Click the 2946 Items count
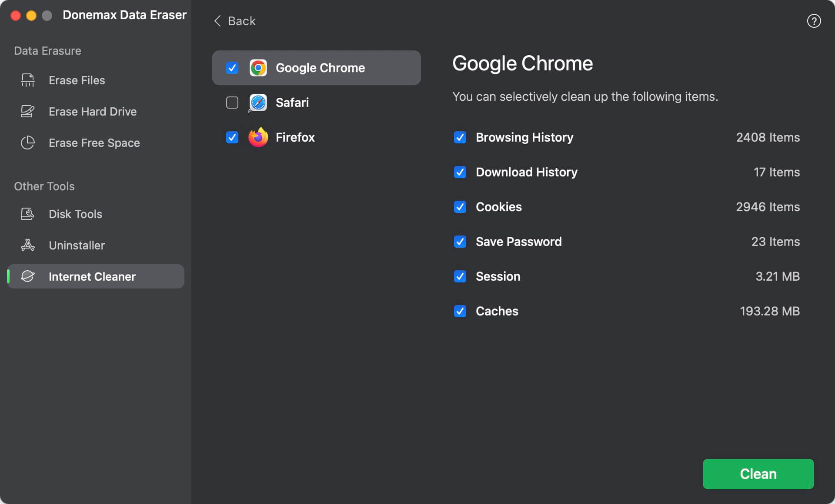Viewport: 835px width, 504px height. 768,207
